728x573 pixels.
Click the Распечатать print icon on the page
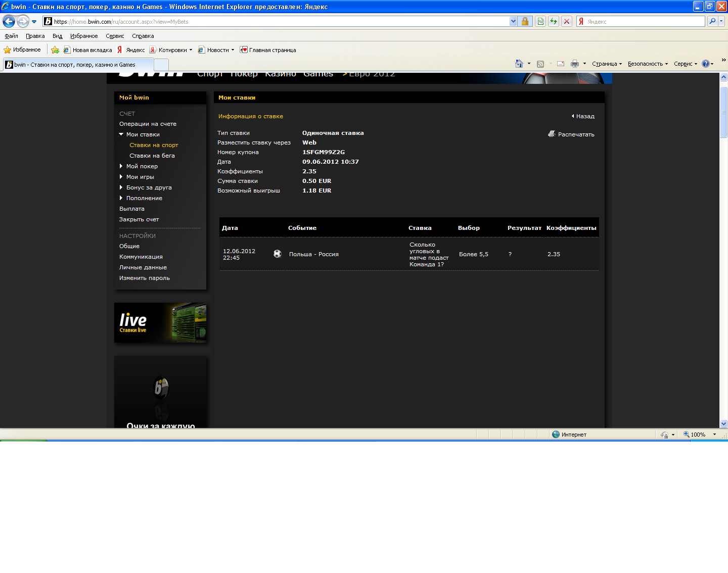552,134
